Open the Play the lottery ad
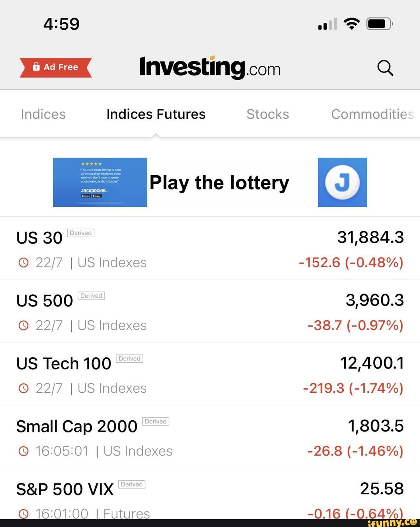The image size is (420, 527). pyautogui.click(x=219, y=183)
